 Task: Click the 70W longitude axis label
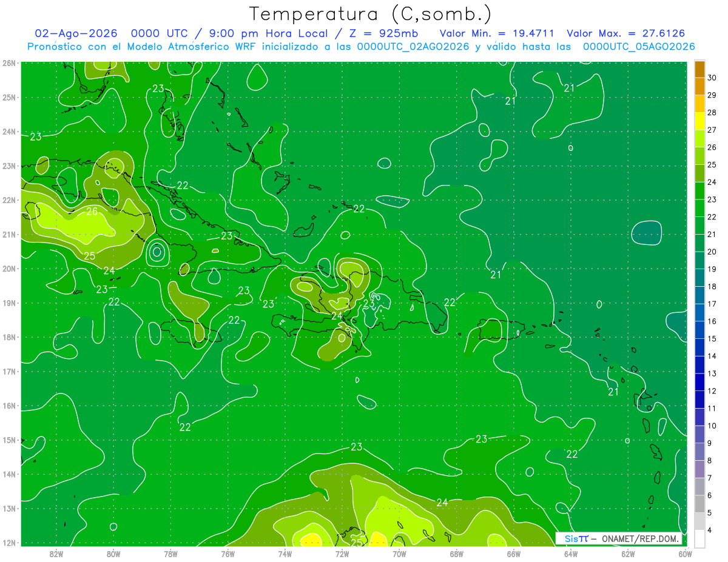click(x=399, y=554)
